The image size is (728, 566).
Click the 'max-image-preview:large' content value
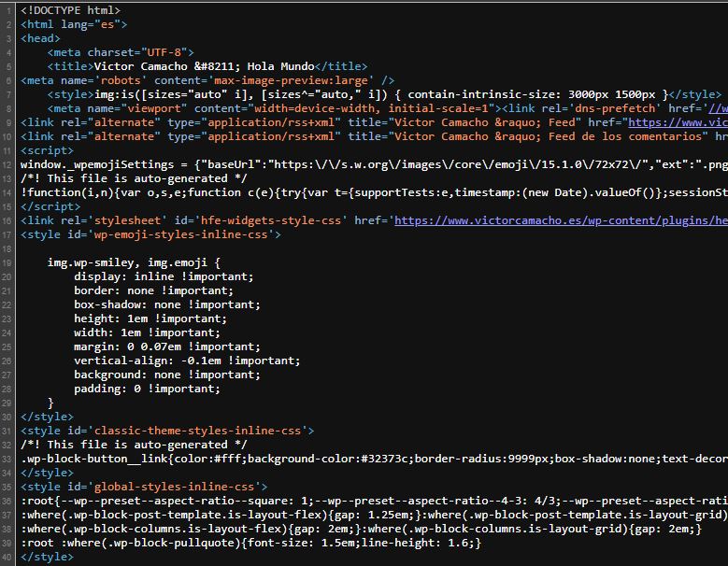pos(292,80)
